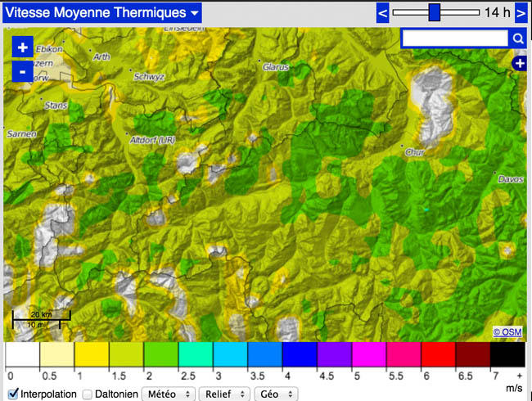
Task: Go to the previous hour with left arrow
Action: click(x=382, y=13)
